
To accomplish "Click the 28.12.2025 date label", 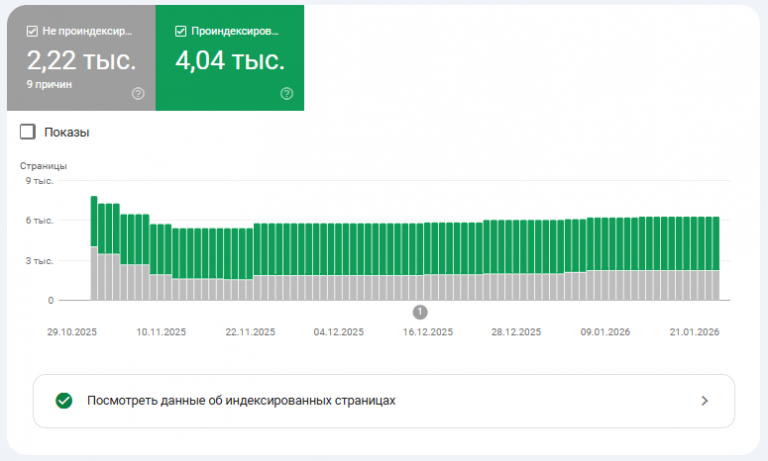I will click(516, 332).
